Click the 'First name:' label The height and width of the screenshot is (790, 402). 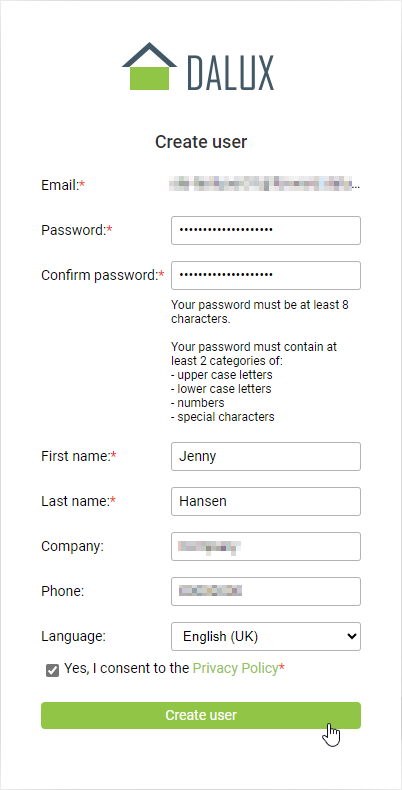click(79, 456)
